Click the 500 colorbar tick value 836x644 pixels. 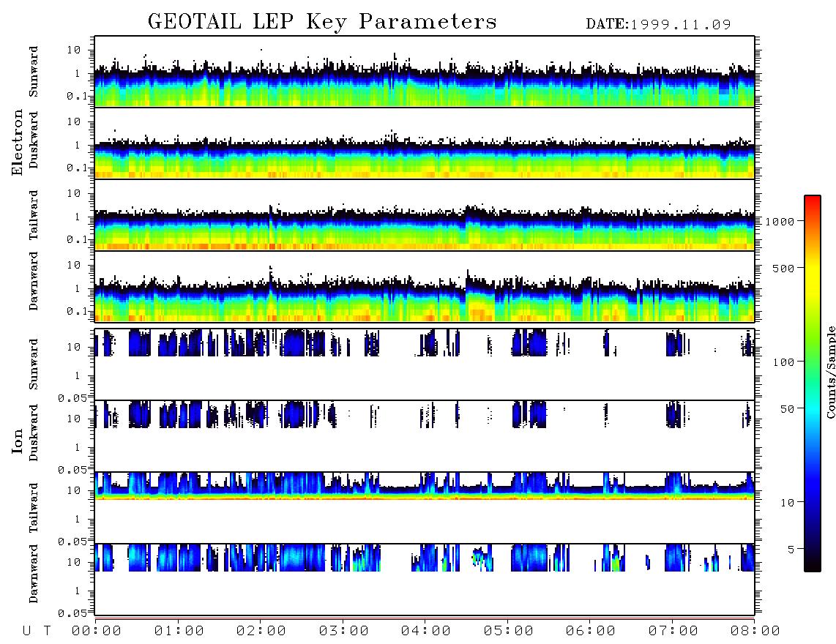784,268
